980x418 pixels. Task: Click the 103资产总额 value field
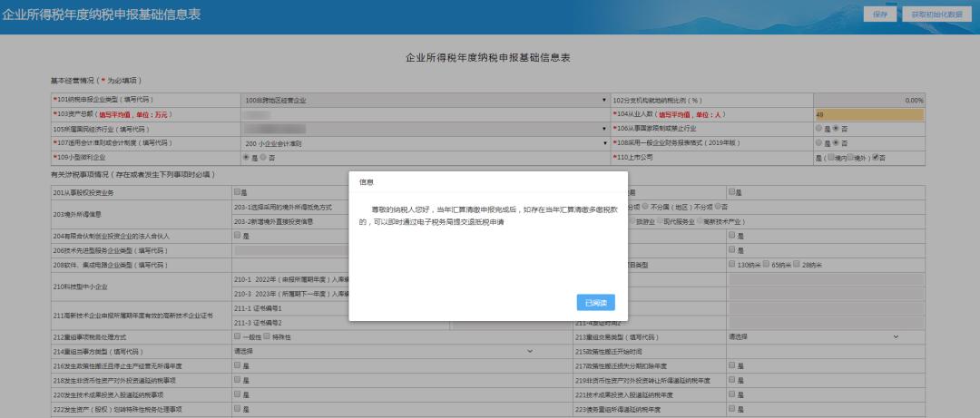[x=424, y=114]
